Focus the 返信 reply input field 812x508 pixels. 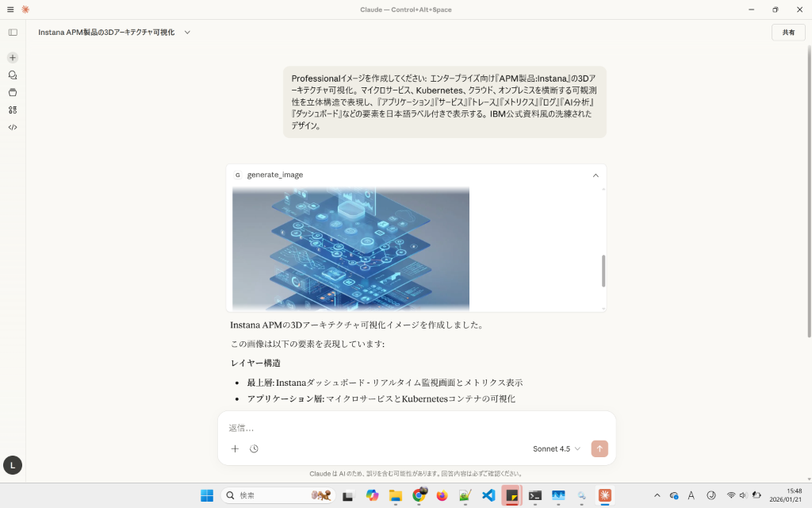point(416,428)
